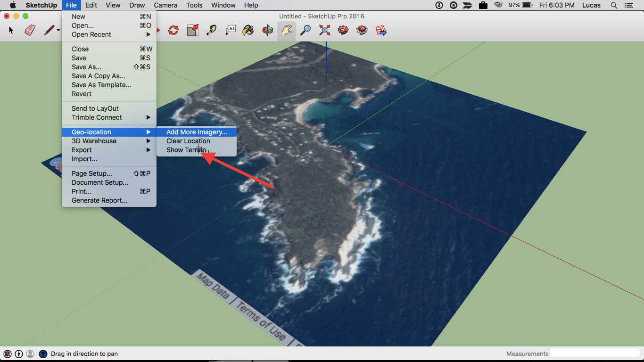Expand the Export submenu
The height and width of the screenshot is (362, 644).
(109, 150)
